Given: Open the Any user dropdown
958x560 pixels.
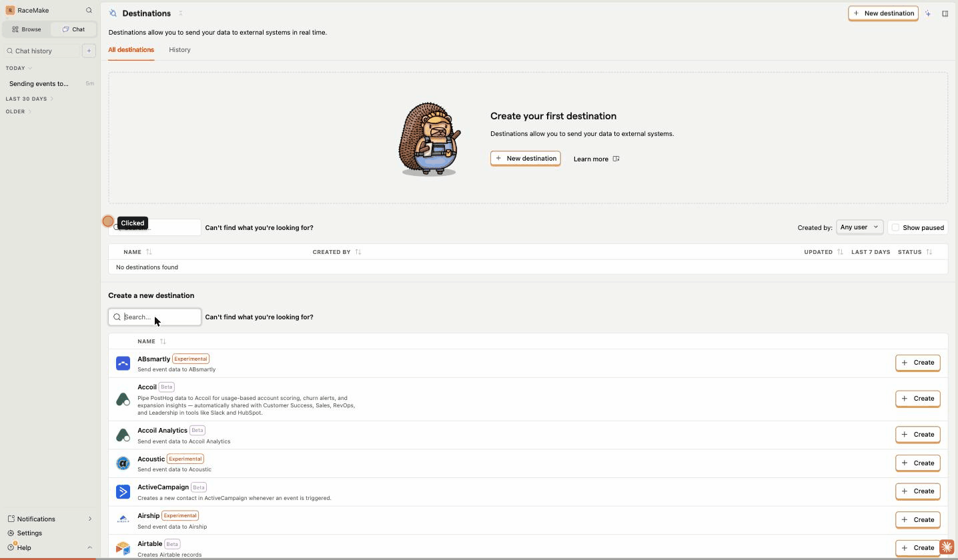Looking at the screenshot, I should pyautogui.click(x=859, y=227).
